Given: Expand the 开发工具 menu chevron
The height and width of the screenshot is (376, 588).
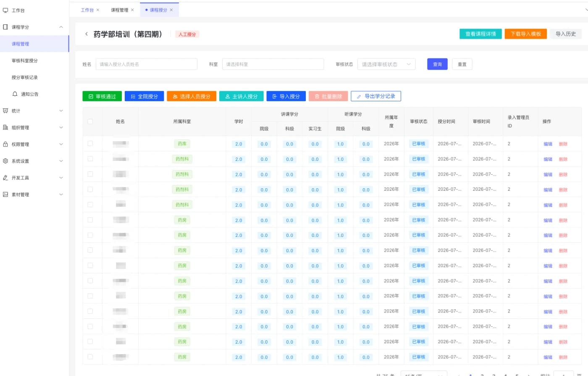Looking at the screenshot, I should pyautogui.click(x=61, y=178).
